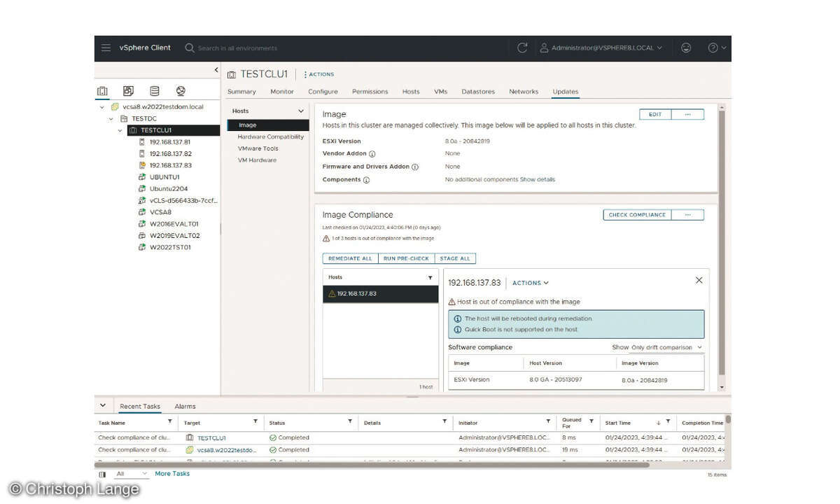The image size is (840, 504).
Task: Open the column chooser in the tasks footer
Action: point(102,474)
